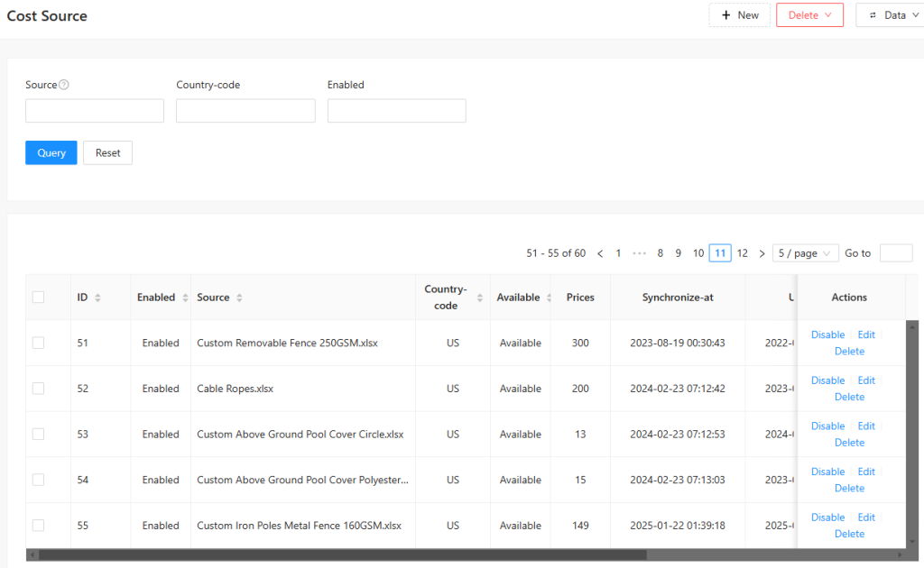Delete source with ID 54
This screenshot has height=568, width=924.
pos(849,489)
